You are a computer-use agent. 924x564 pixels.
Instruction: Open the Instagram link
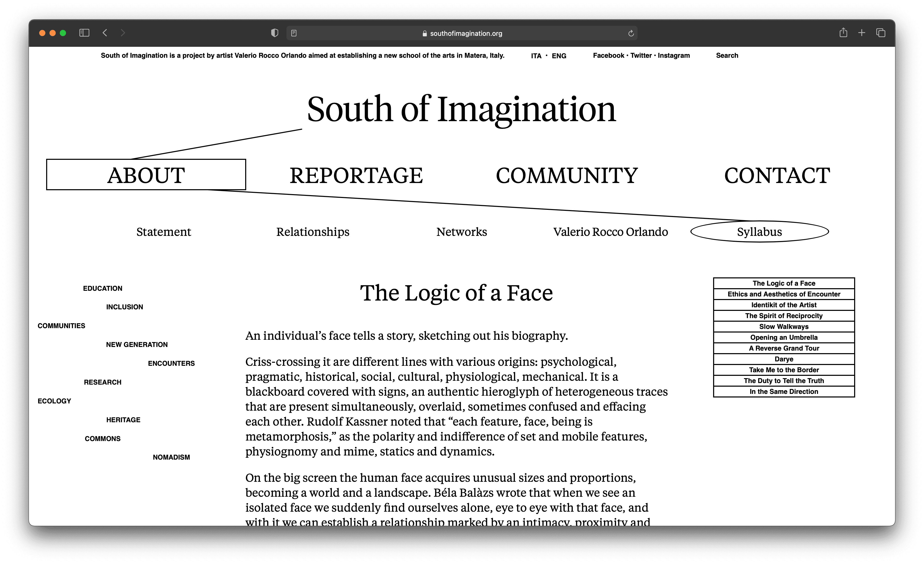pyautogui.click(x=673, y=55)
